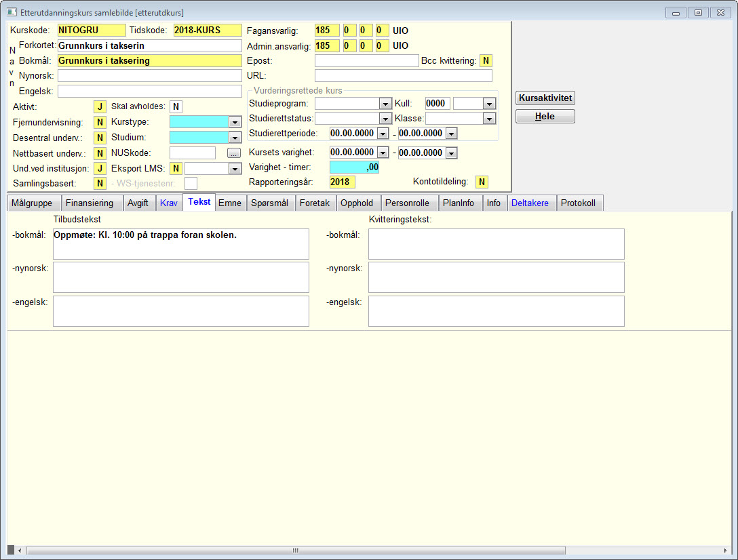The width and height of the screenshot is (738, 560).
Task: Toggle the Samlingsbasert N field
Action: (x=100, y=184)
